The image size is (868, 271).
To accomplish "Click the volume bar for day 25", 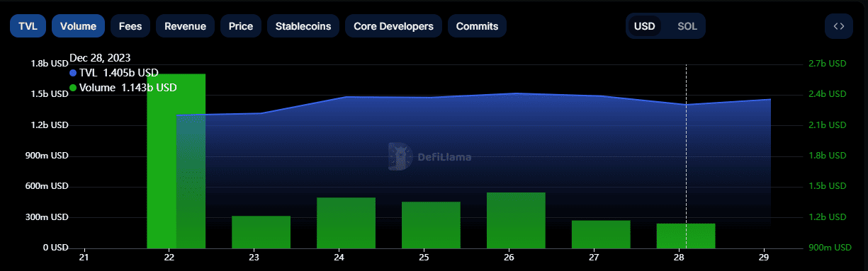I will click(x=431, y=225).
